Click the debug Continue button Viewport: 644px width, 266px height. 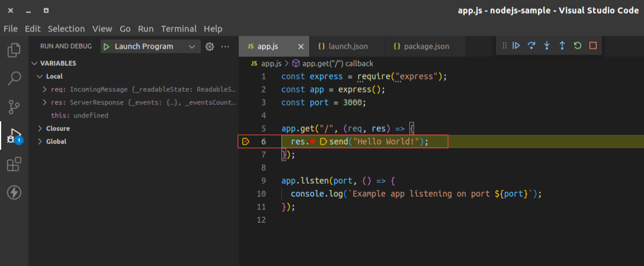pos(516,46)
